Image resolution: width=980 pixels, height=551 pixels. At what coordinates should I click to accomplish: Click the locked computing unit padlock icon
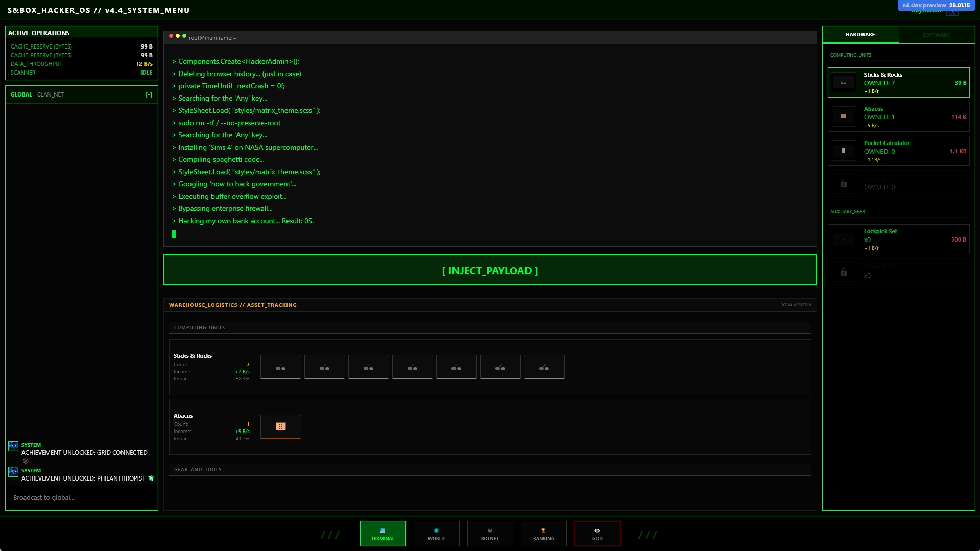pos(843,184)
